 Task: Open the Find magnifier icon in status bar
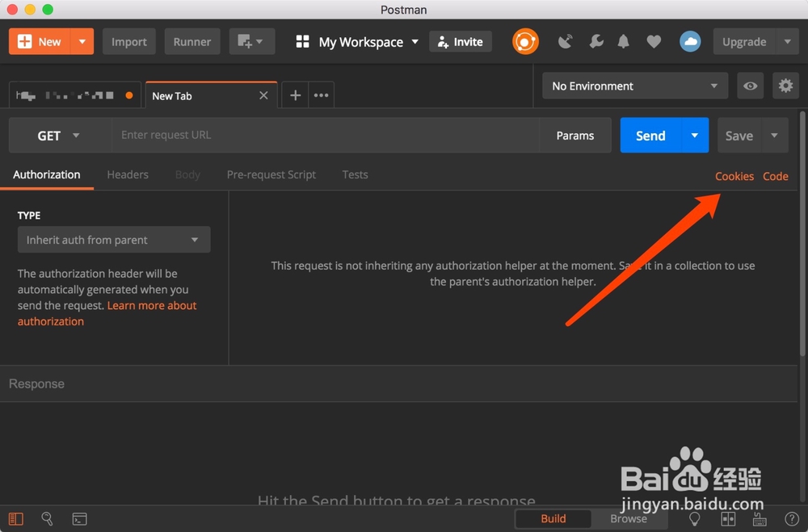47,518
